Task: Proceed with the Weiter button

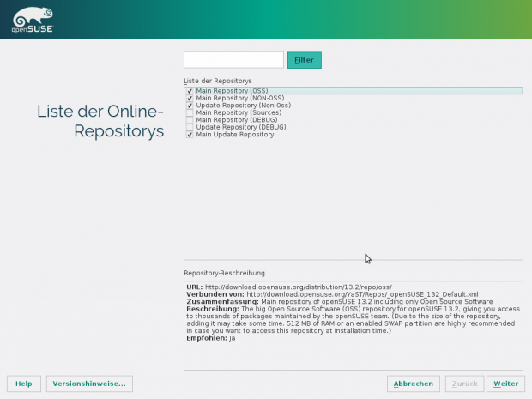Action: click(x=505, y=384)
